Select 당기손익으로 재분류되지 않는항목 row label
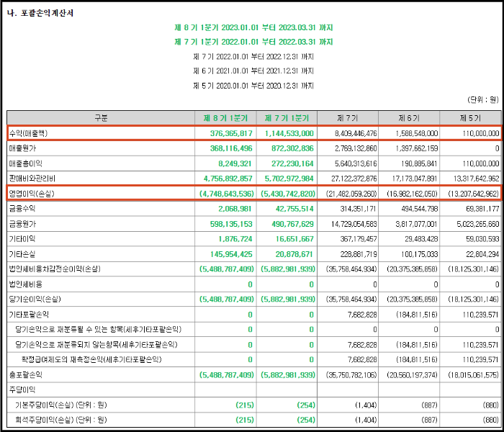The image size is (504, 432). click(96, 345)
